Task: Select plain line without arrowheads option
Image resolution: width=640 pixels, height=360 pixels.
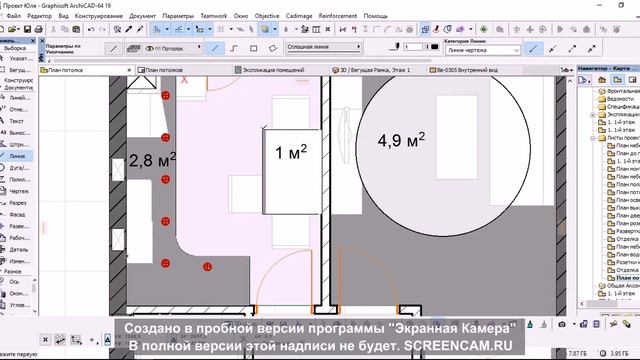Action: pos(533,49)
